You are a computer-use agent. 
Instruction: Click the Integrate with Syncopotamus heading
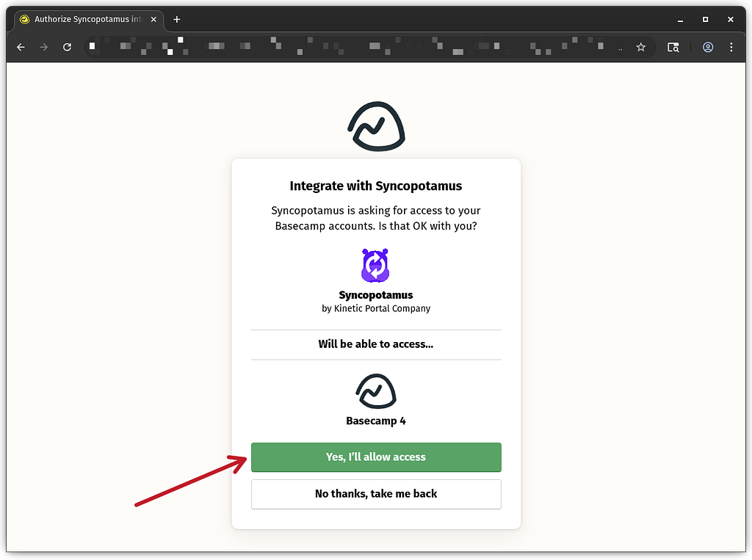[376, 186]
